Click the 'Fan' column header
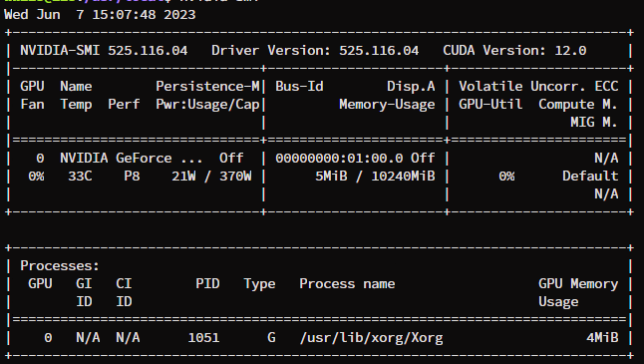Image resolution: width=644 pixels, height=364 pixels. coord(32,105)
